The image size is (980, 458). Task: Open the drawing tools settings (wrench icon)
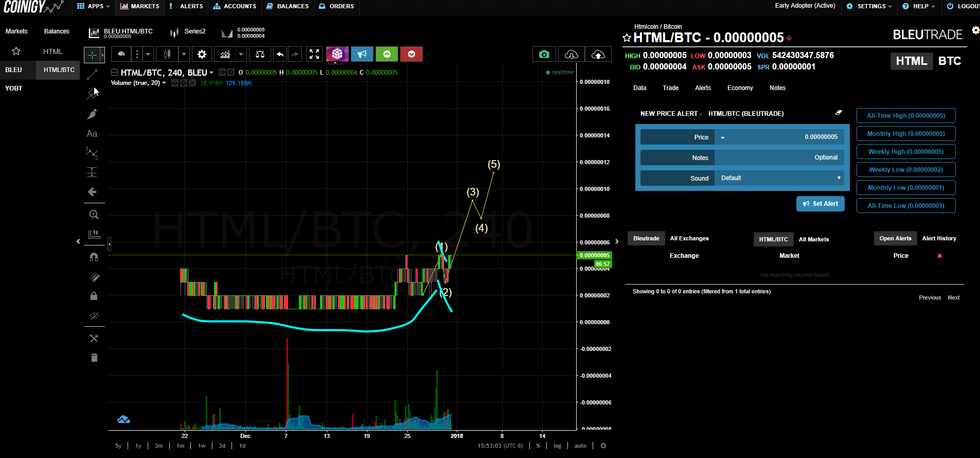(x=94, y=338)
